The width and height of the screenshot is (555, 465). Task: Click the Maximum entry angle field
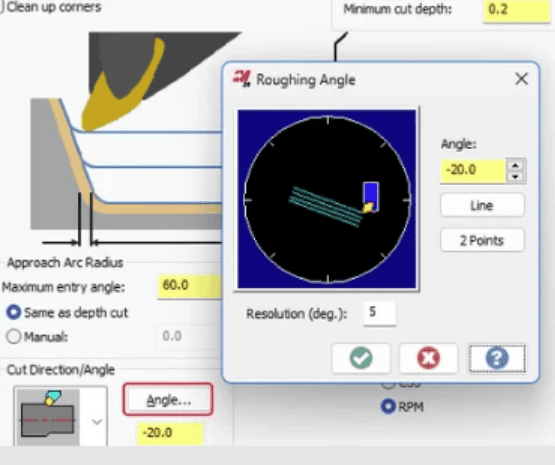click(x=189, y=286)
